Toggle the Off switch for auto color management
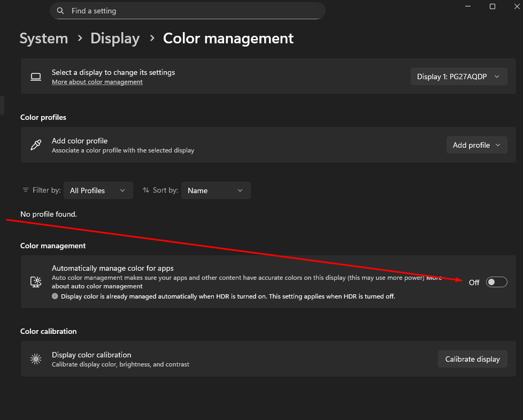523x420 pixels. pyautogui.click(x=496, y=282)
